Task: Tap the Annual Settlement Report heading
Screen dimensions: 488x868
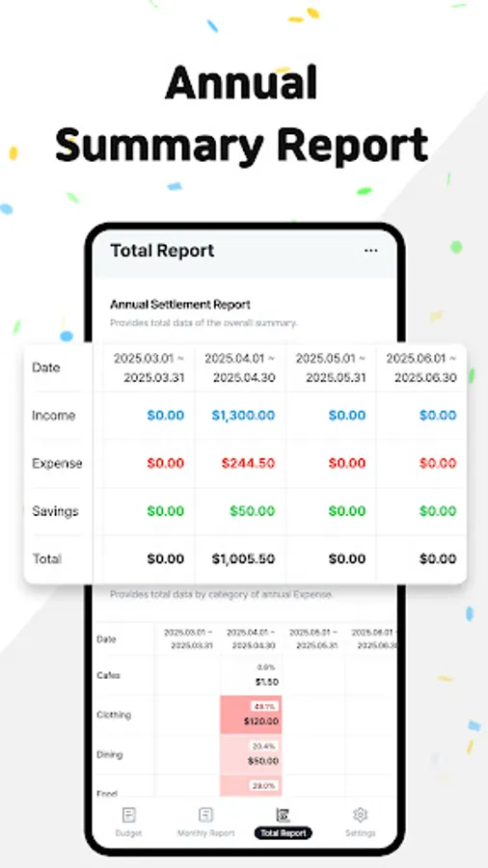Action: (180, 305)
